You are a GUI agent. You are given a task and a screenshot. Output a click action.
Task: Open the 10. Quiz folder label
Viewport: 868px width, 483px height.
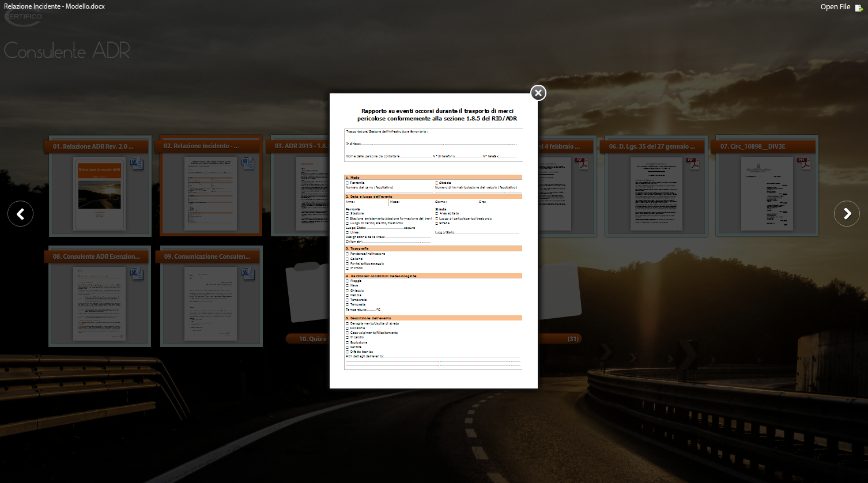pos(307,339)
